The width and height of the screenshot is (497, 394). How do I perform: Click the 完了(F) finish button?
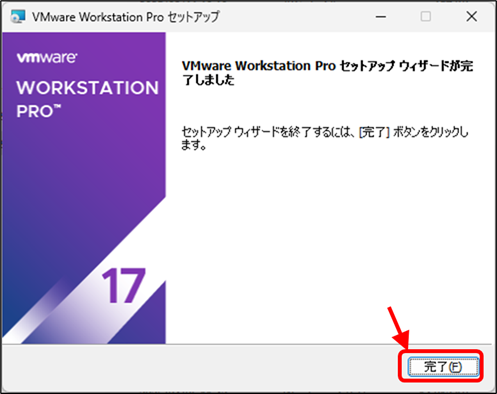coord(443,367)
